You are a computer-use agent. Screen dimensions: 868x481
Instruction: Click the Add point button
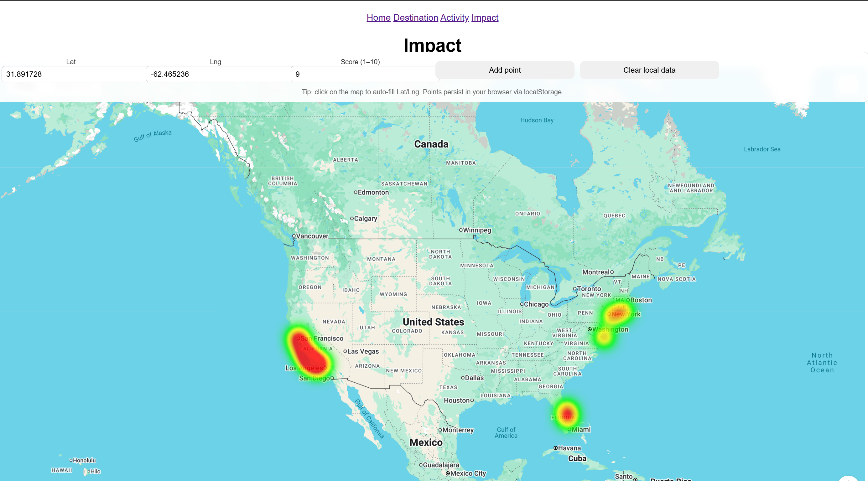point(504,70)
